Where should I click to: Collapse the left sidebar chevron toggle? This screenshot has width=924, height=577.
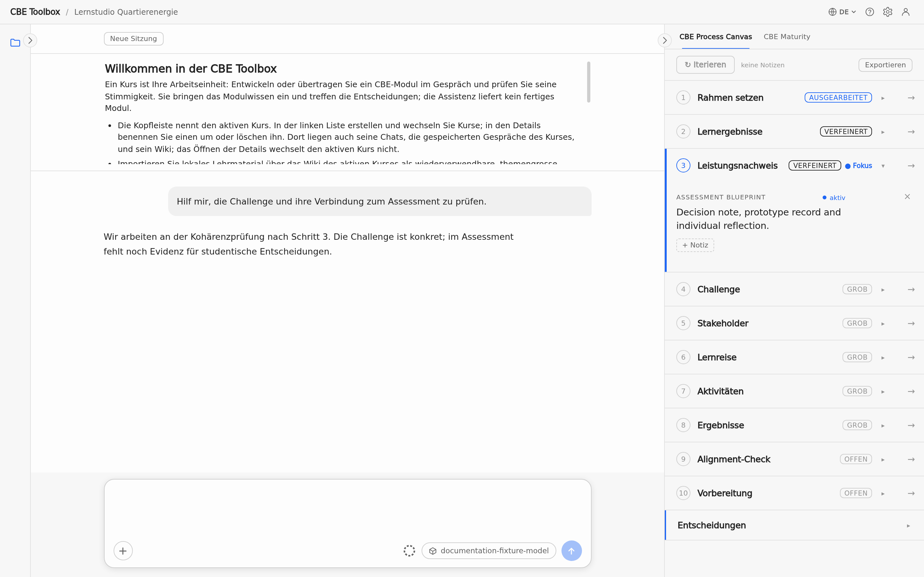click(30, 40)
